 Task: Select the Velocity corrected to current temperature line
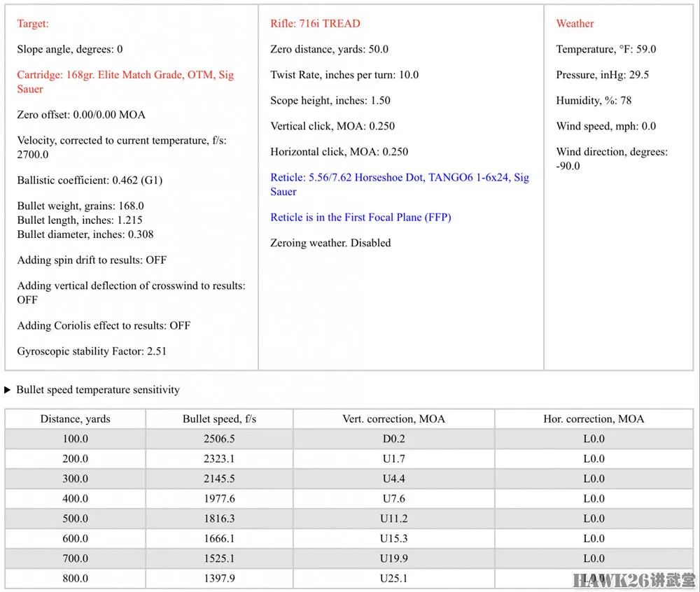coord(122,147)
